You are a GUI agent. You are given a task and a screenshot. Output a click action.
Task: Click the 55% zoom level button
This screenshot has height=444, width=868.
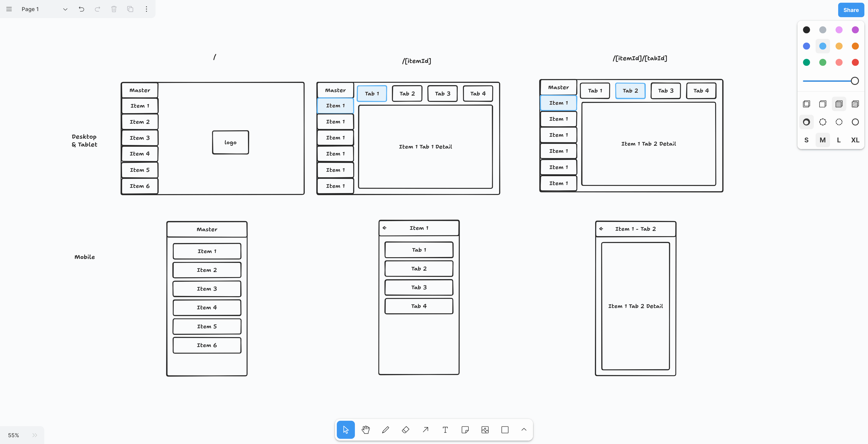click(14, 435)
